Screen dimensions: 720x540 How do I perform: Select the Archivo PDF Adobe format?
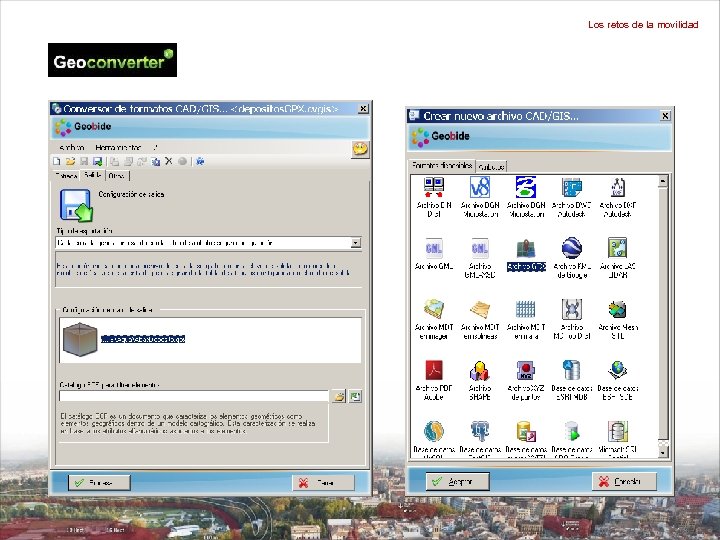(x=433, y=371)
